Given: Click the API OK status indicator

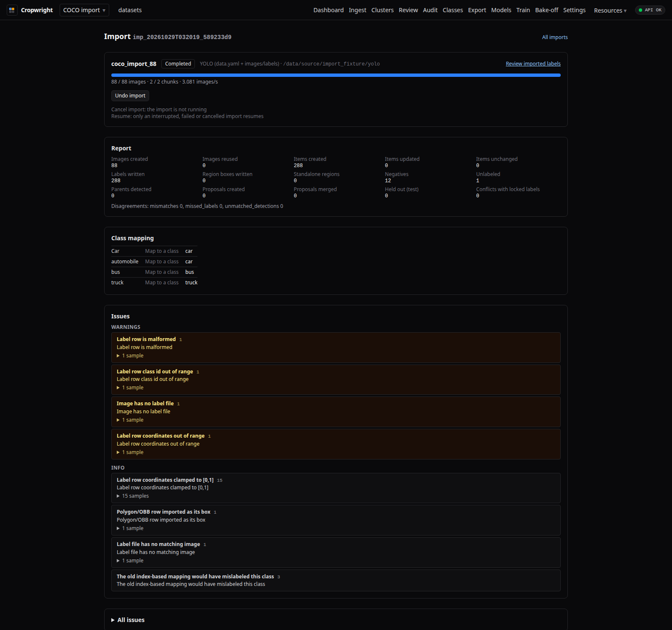Looking at the screenshot, I should coord(650,10).
